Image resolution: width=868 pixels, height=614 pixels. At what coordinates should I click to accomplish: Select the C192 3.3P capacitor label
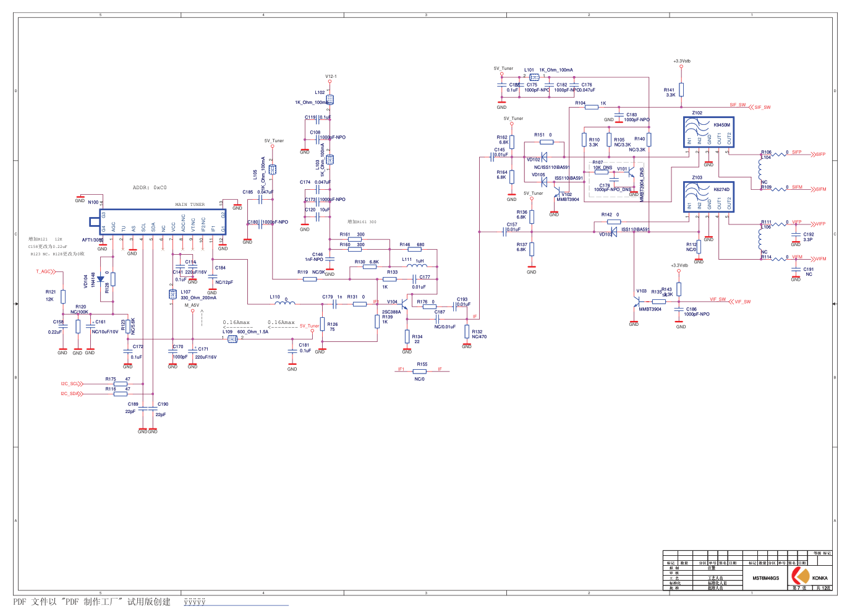[x=809, y=237]
